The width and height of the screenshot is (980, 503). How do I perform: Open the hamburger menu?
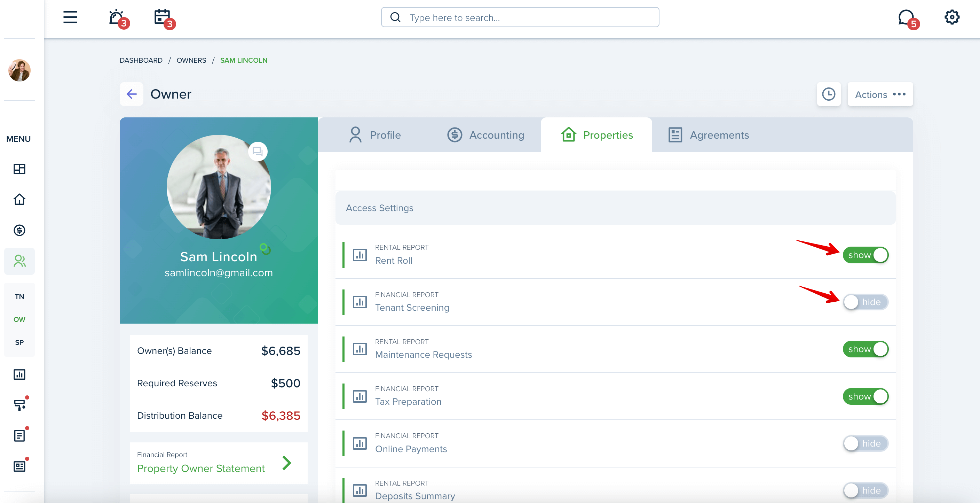point(70,17)
